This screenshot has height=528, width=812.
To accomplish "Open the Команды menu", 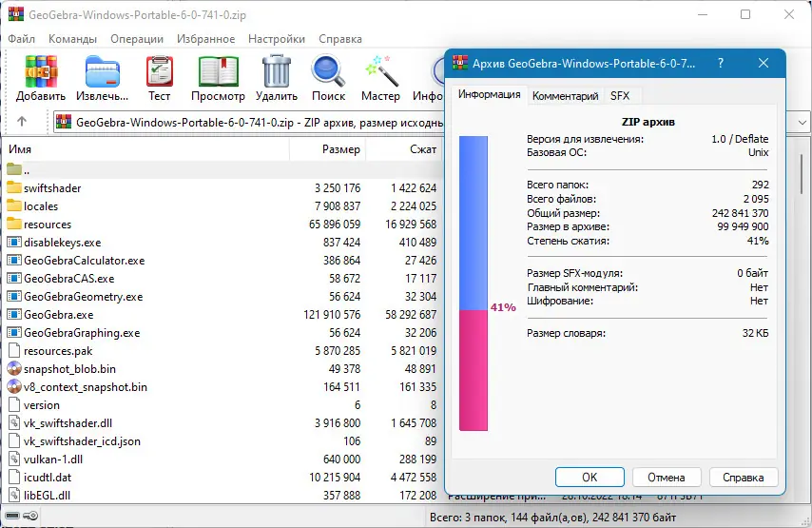I will [72, 39].
